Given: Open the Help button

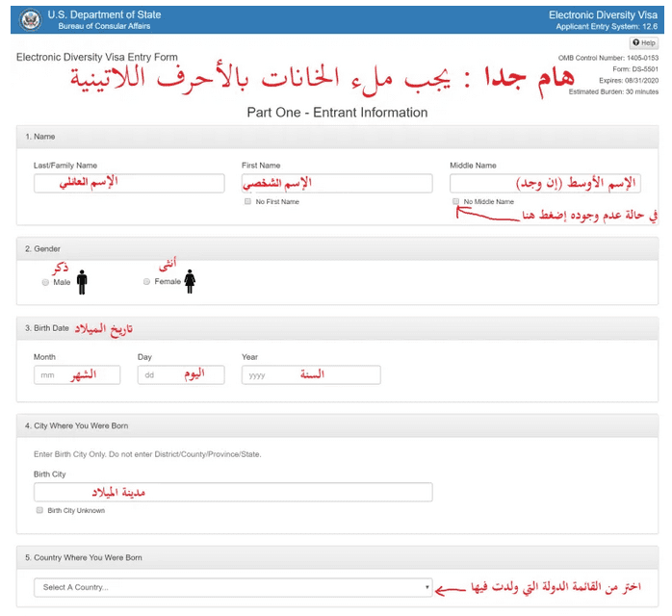Looking at the screenshot, I should pos(644,43).
